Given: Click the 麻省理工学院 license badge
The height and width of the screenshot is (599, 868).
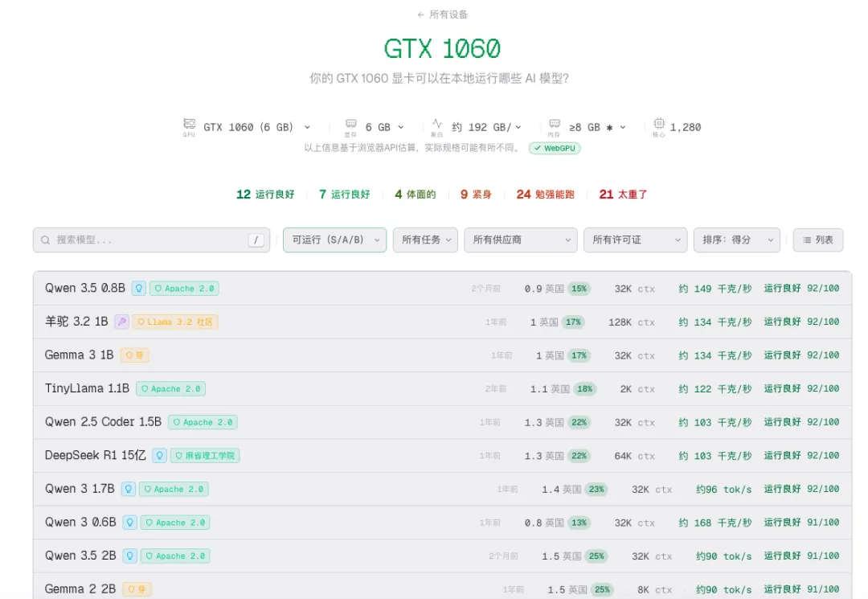Looking at the screenshot, I should (205, 456).
